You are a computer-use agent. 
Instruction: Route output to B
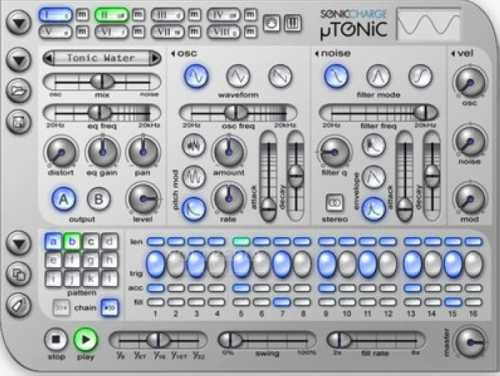point(99,199)
